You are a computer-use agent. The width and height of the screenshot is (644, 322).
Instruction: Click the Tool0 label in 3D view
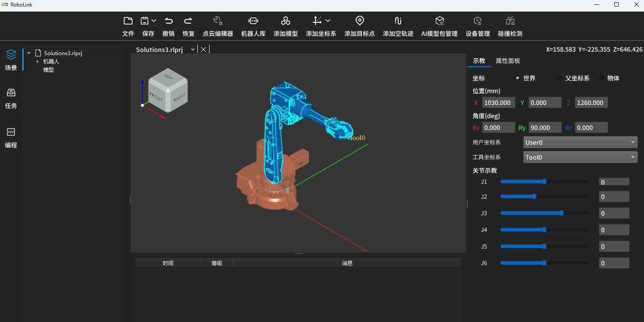(357, 138)
